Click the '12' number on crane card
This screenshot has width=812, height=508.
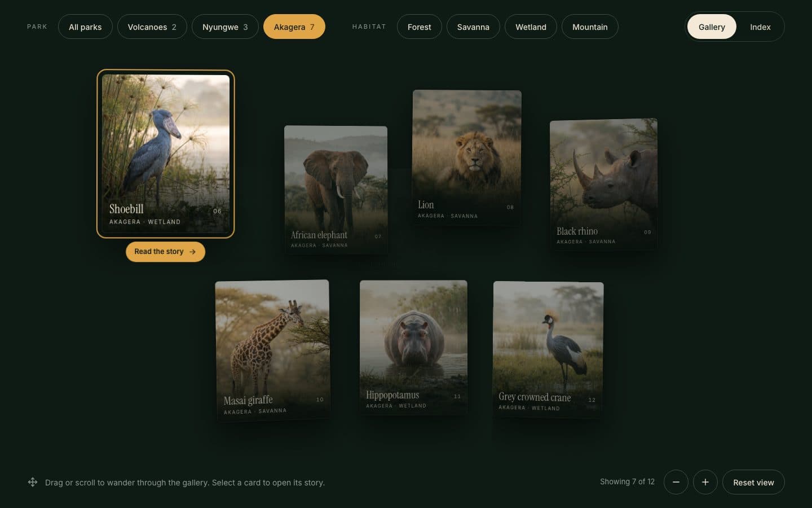pyautogui.click(x=592, y=400)
